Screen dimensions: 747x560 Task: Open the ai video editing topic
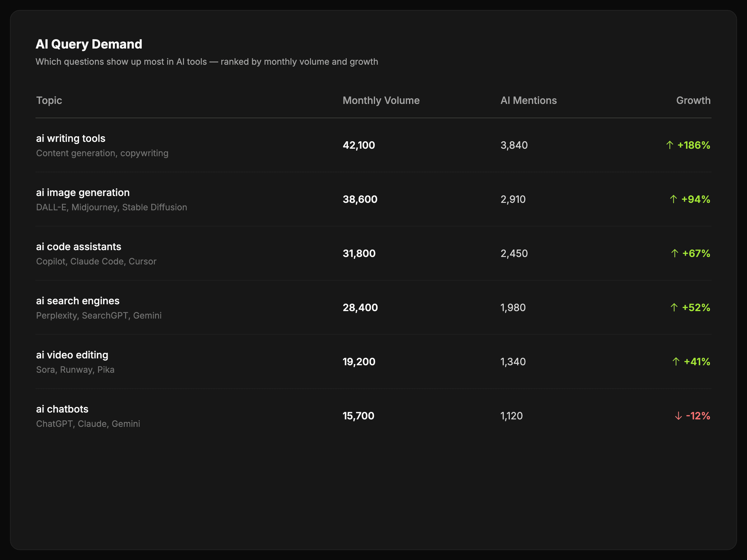click(x=72, y=355)
